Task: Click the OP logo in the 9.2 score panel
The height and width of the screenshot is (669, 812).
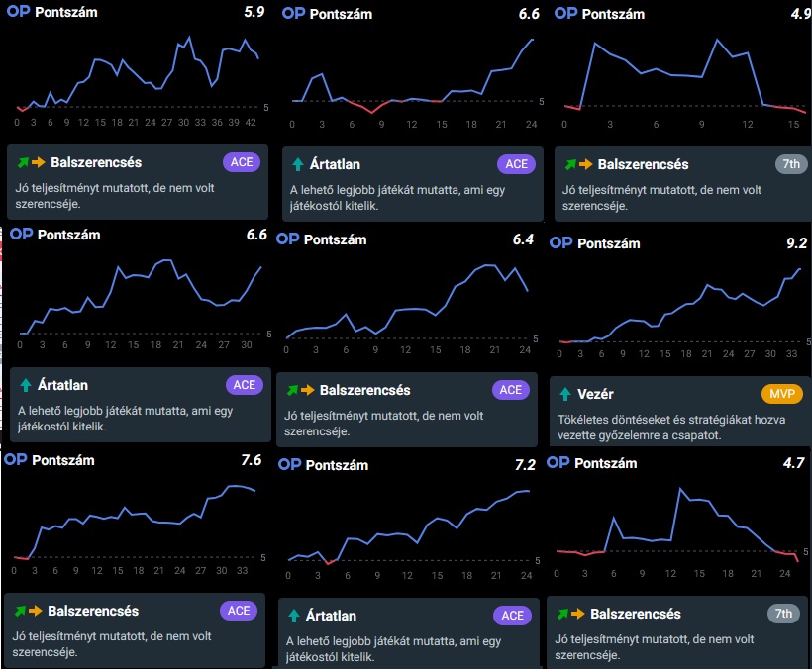Action: [560, 242]
